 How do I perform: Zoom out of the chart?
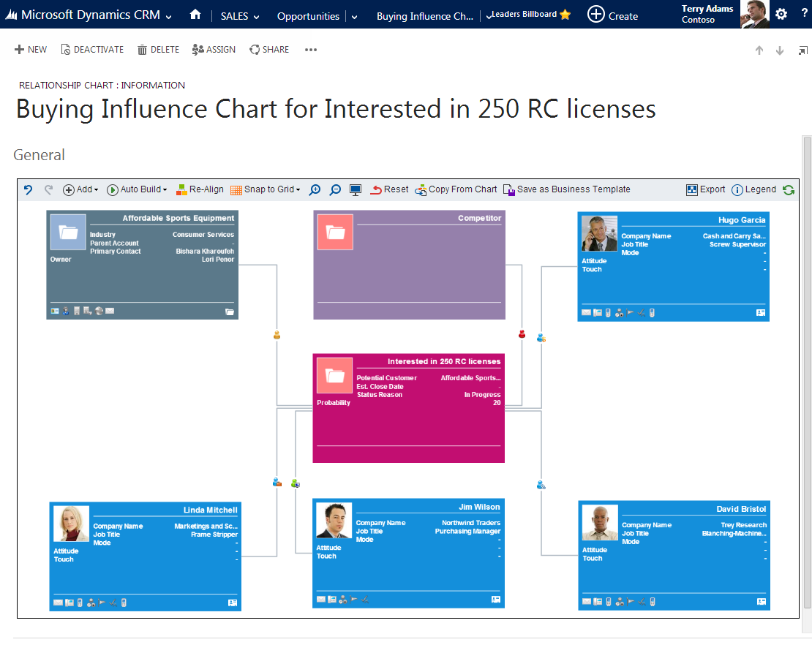point(336,190)
